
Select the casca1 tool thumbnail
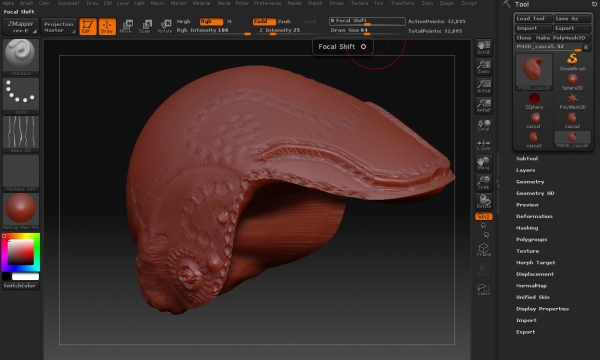tap(534, 120)
